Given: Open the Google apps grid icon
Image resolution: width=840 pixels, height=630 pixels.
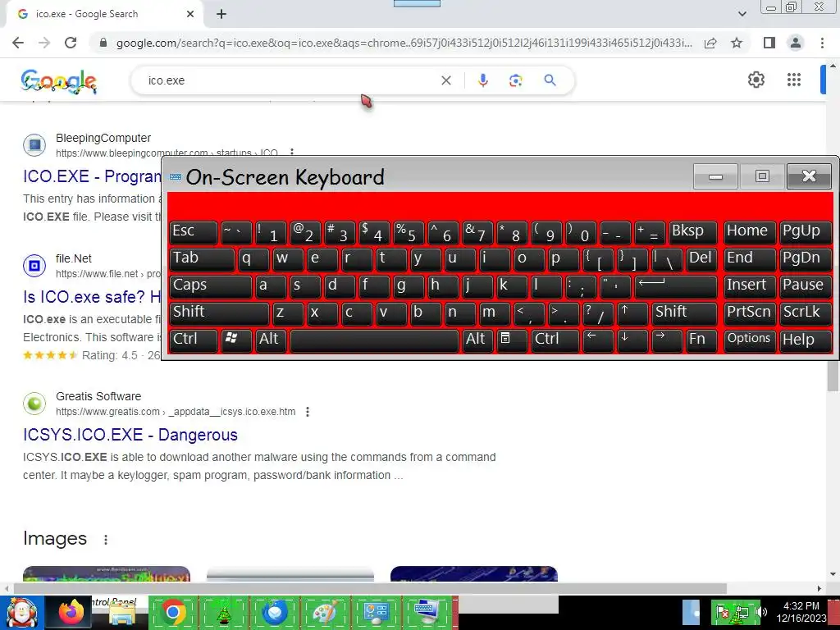Looking at the screenshot, I should (x=794, y=80).
